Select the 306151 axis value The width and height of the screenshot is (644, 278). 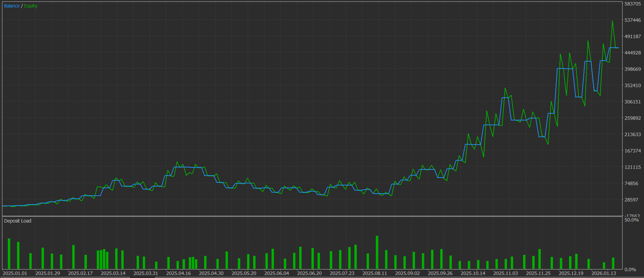click(x=632, y=102)
